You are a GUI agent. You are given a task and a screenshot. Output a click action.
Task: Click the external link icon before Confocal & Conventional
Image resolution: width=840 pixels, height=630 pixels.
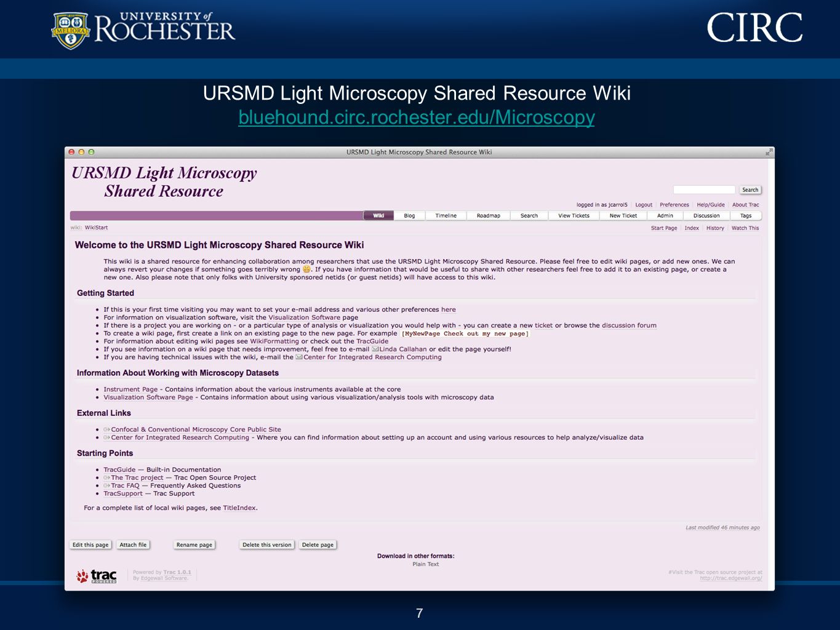click(x=106, y=429)
